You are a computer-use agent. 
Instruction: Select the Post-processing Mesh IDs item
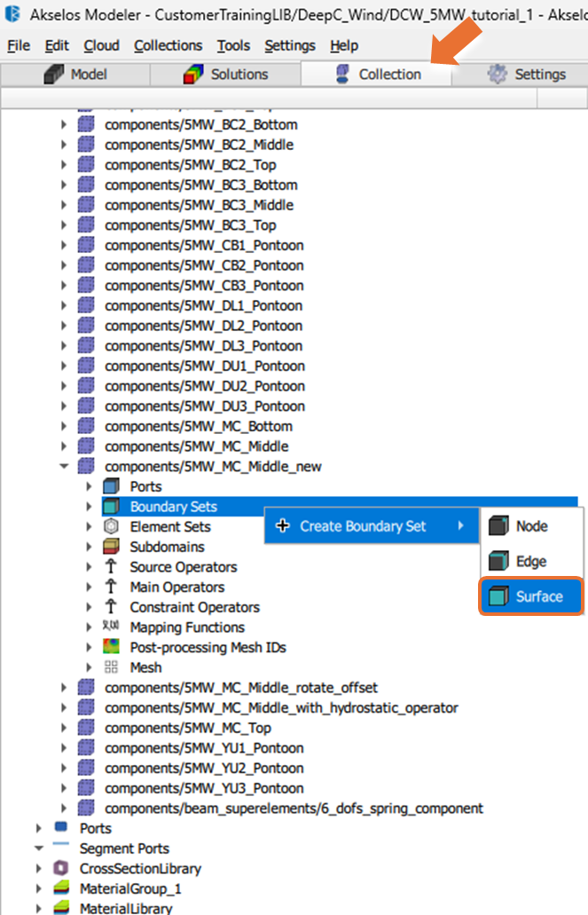point(208,647)
